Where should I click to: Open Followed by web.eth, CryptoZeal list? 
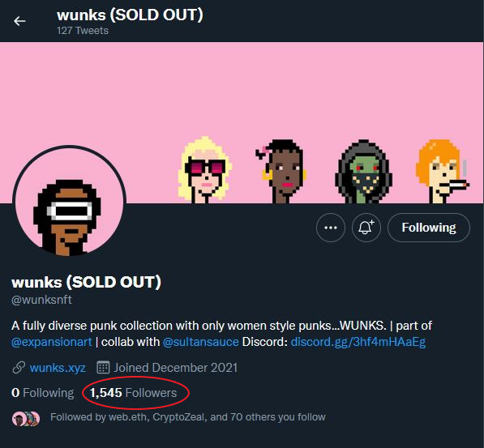pos(187,417)
